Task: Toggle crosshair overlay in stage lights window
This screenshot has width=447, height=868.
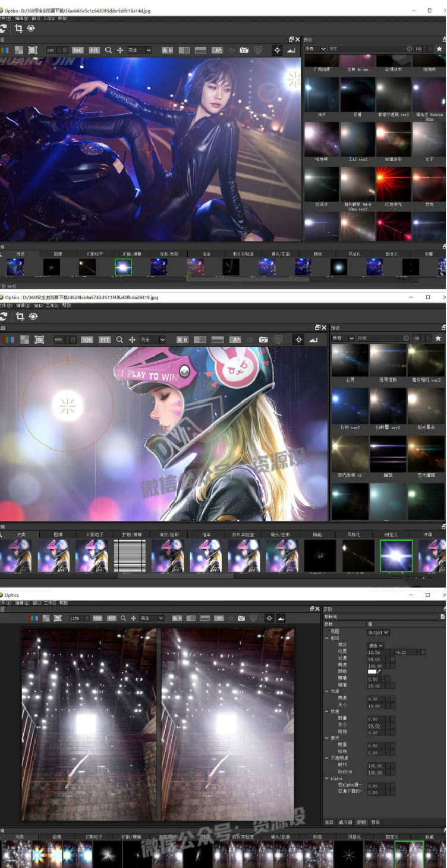Action: point(268,618)
